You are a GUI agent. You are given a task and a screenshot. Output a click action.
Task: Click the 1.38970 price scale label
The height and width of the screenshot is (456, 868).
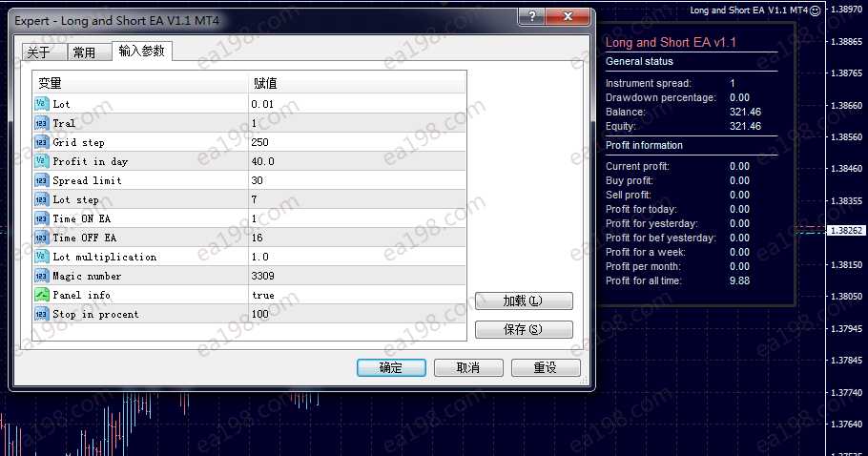coord(846,10)
